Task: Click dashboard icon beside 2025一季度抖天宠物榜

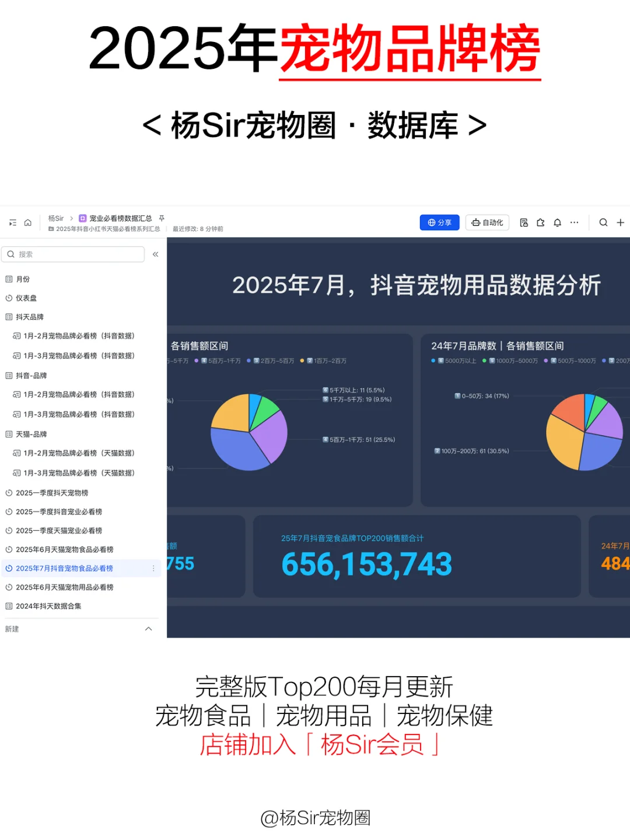Action: 9,493
